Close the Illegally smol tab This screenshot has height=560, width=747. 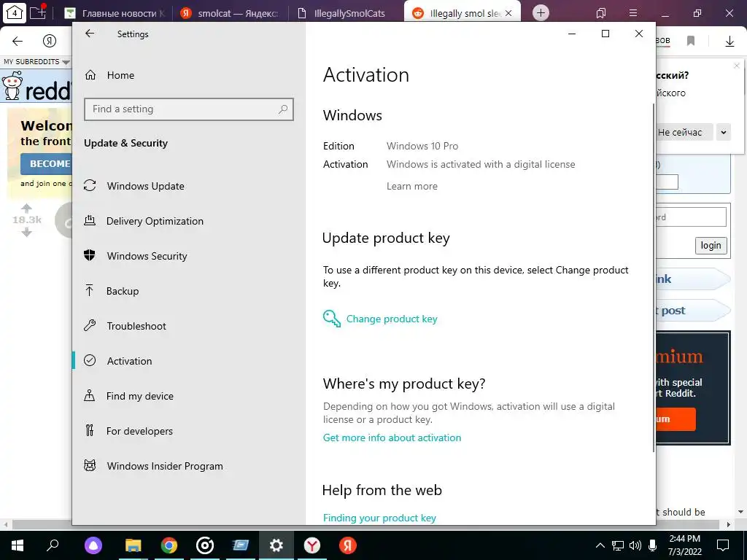pyautogui.click(x=508, y=13)
